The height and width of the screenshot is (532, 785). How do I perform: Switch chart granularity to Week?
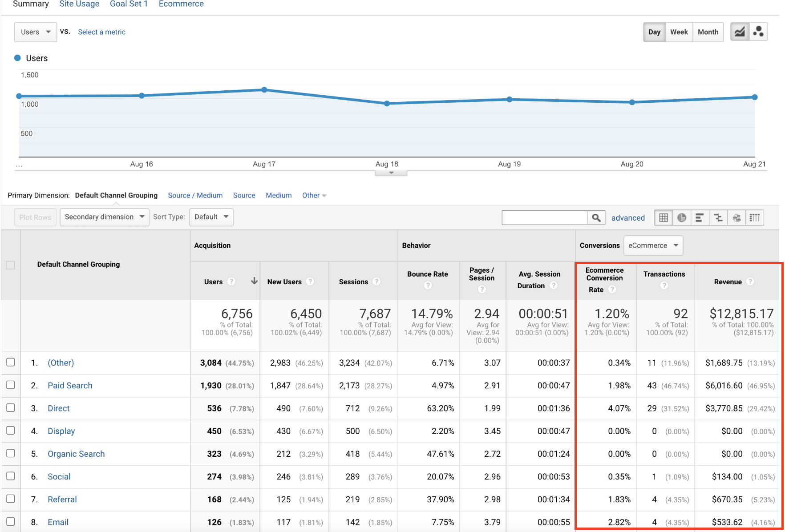tap(679, 32)
